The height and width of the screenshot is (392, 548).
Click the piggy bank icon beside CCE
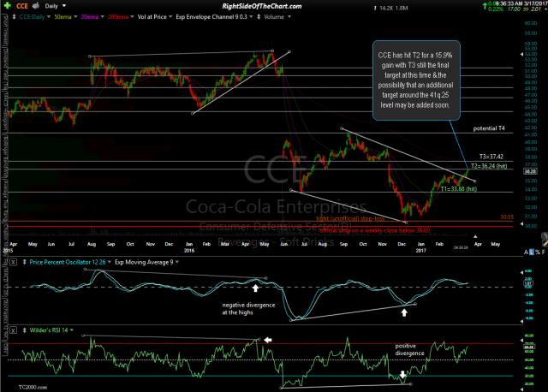[x=36, y=6]
